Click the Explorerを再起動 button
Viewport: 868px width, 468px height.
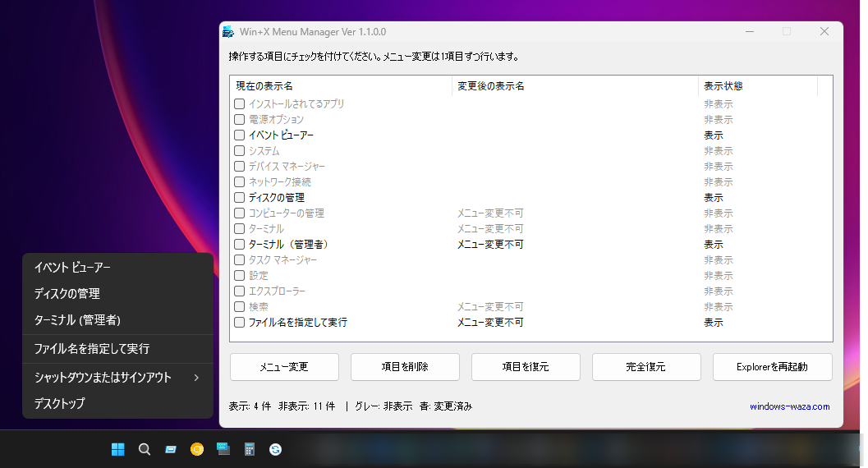coord(772,367)
